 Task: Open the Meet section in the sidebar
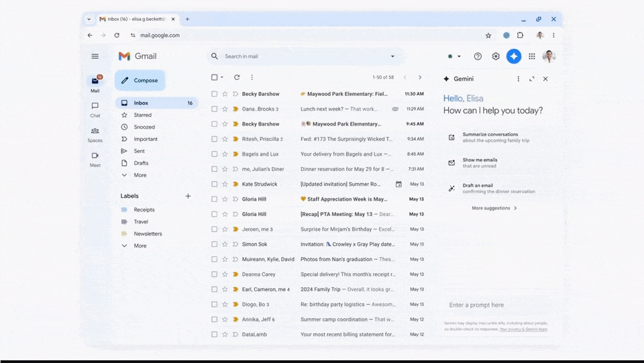[95, 159]
